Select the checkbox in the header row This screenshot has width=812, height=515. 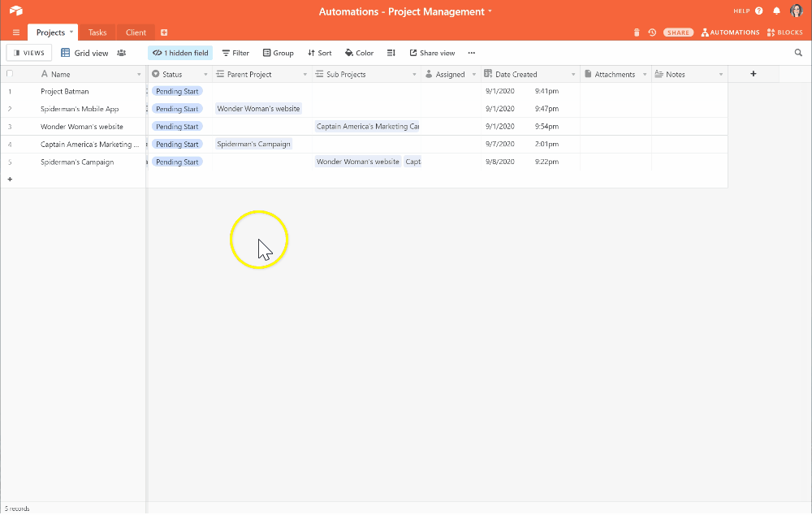[x=10, y=73]
